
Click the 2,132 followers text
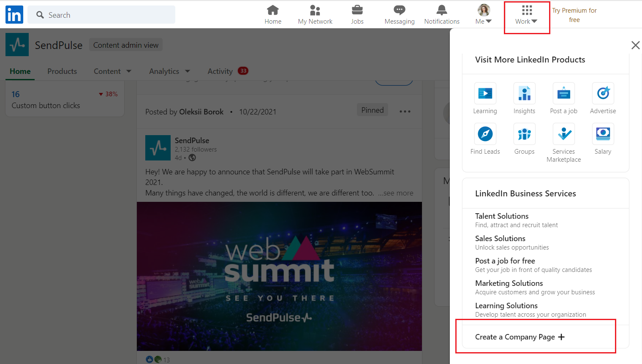(x=196, y=149)
